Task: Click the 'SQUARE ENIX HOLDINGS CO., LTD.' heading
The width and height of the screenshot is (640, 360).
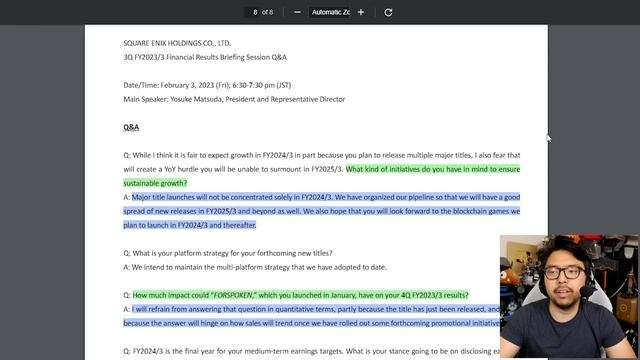Action: tap(177, 43)
